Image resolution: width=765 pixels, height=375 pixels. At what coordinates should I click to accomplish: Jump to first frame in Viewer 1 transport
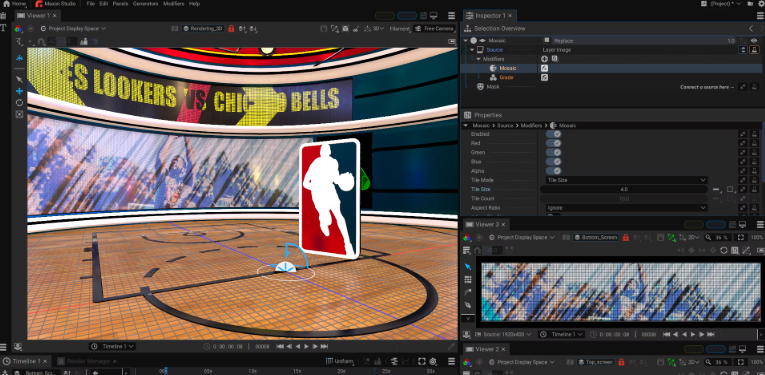pyautogui.click(x=280, y=346)
